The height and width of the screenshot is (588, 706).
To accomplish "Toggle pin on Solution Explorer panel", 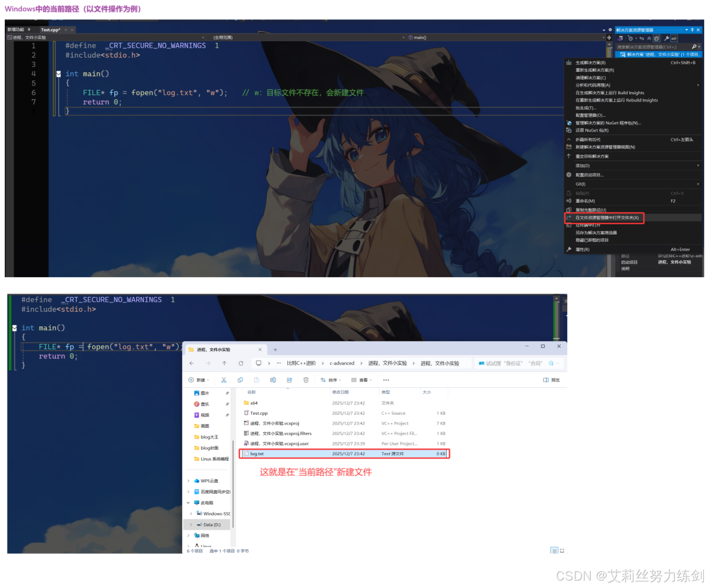I will [692, 30].
